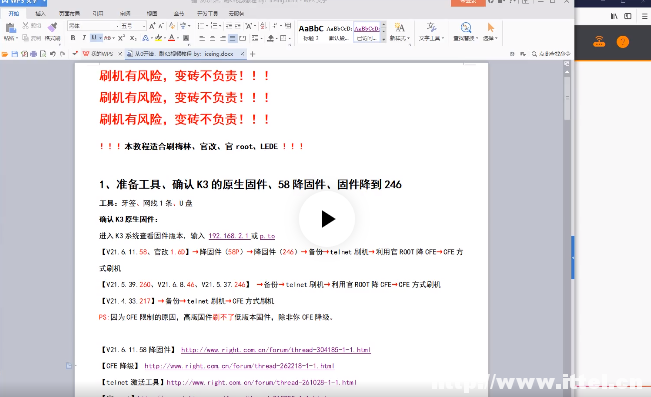Set align left paragraph alignment
The image size is (651, 397).
click(202, 38)
